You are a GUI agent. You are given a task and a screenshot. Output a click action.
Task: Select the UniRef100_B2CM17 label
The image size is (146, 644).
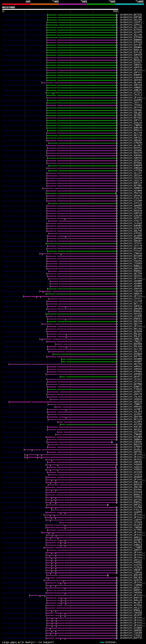click(131, 63)
